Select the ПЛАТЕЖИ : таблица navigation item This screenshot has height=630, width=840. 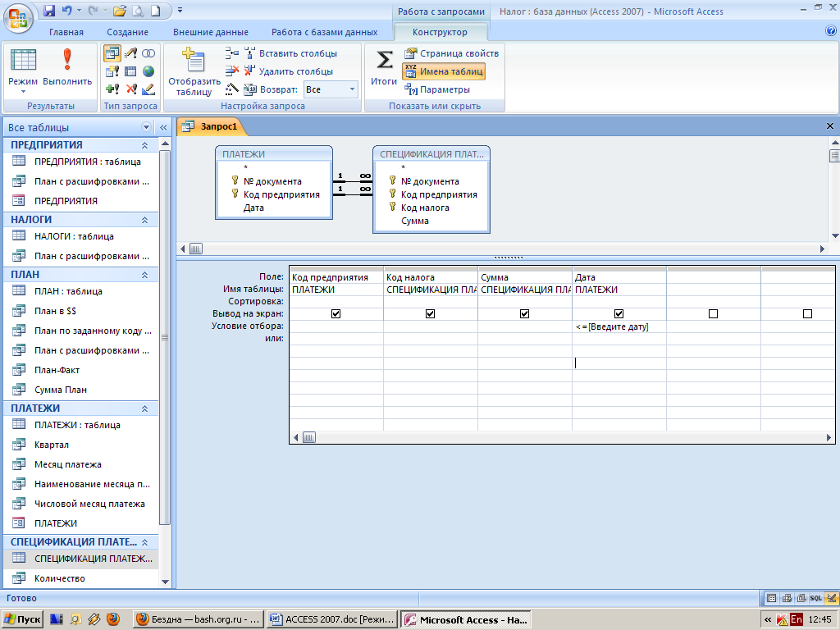coord(81,425)
